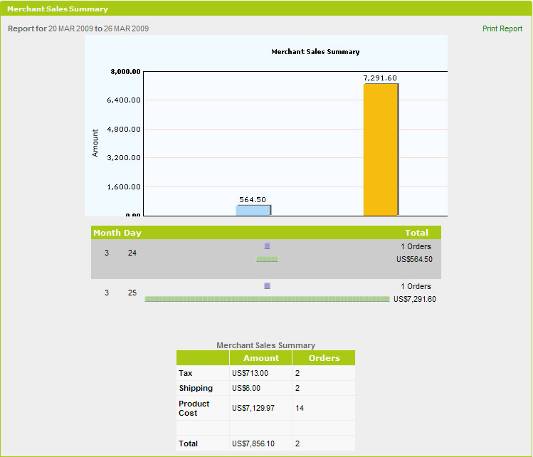Select the US$7,291.60 total for March 25
533x457 pixels.
point(415,299)
